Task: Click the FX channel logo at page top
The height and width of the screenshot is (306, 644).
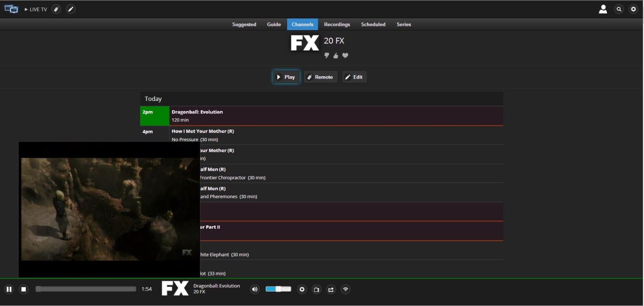Action: [x=305, y=43]
